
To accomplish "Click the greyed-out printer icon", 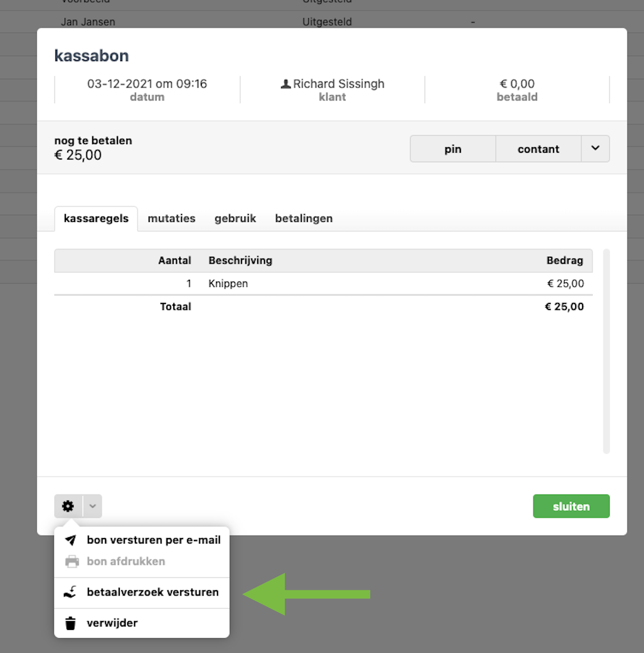I will click(72, 561).
